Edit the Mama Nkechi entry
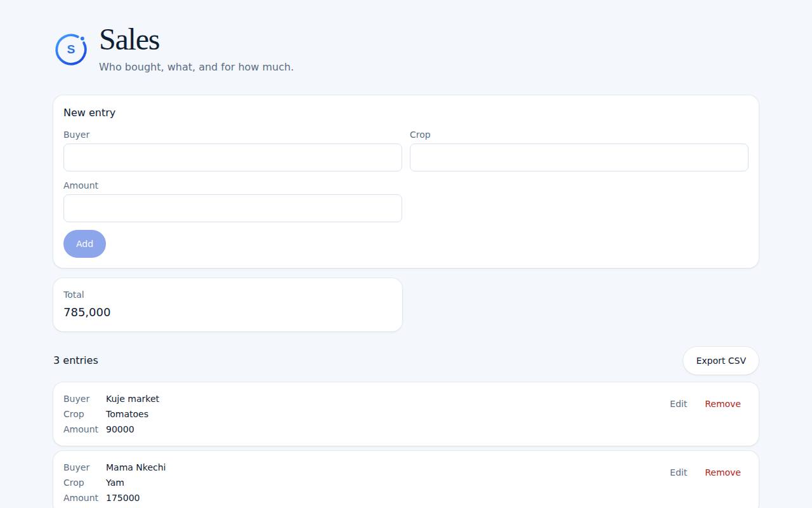The height and width of the screenshot is (508, 812). 679,472
